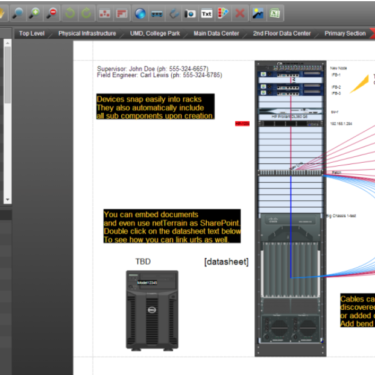Select the Dell tower server image

pyautogui.click(x=152, y=310)
